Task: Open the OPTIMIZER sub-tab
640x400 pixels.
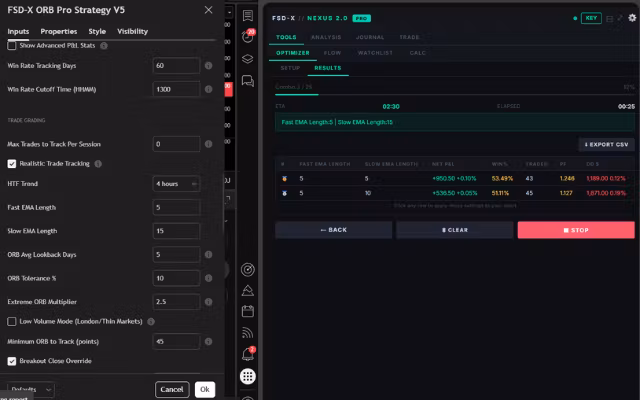Action: 292,53
